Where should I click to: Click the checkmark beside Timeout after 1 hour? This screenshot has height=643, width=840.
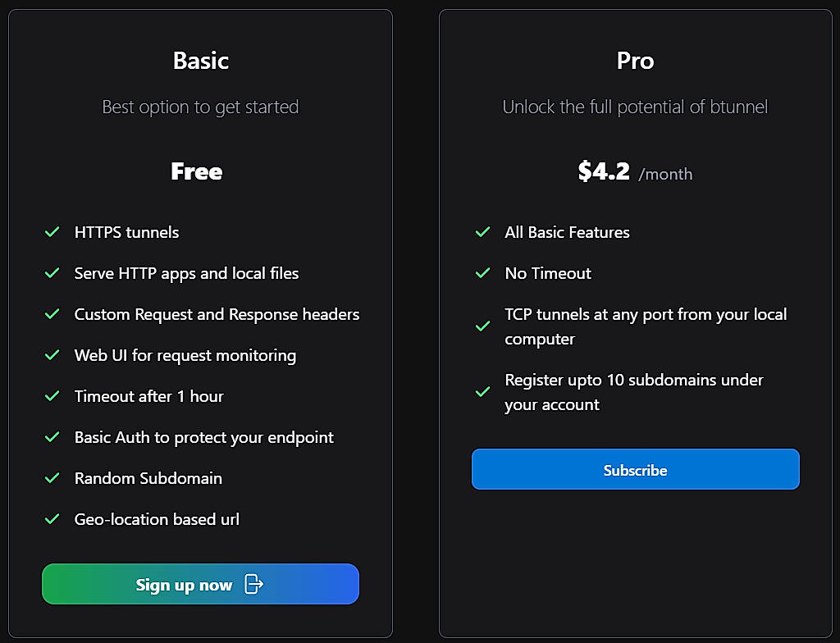51,396
